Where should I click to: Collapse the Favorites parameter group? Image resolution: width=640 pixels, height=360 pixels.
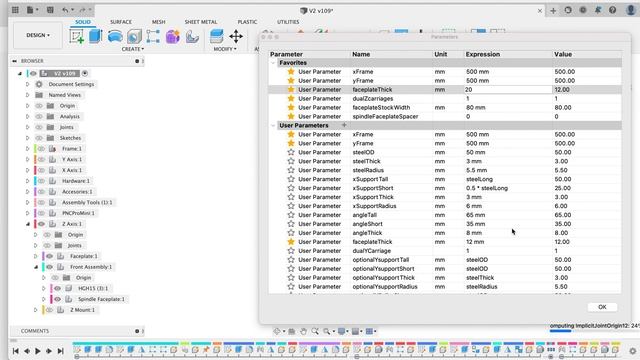(273, 63)
